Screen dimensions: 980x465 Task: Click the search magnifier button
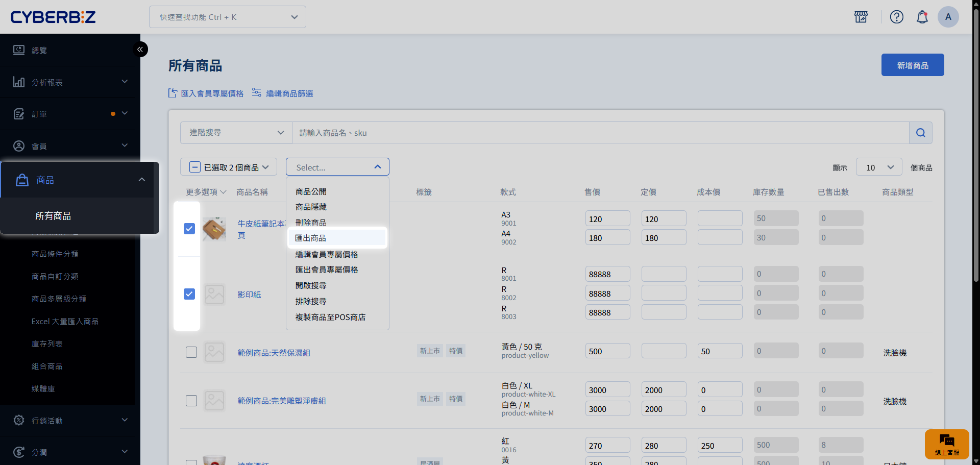tap(920, 133)
